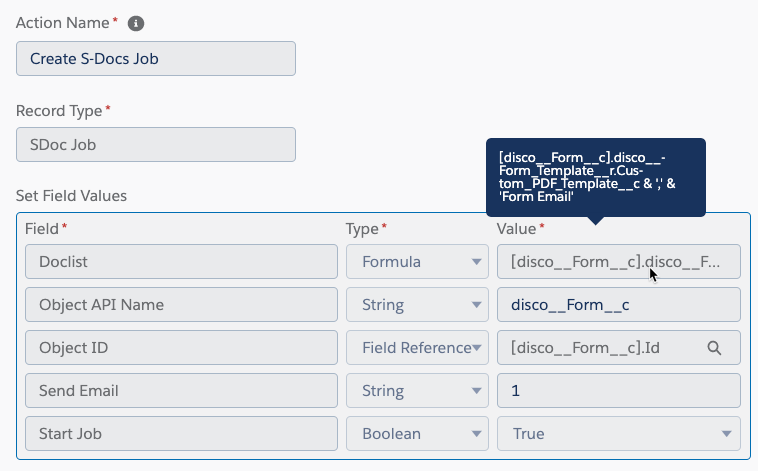Open the Object API Name type dropdown
The height and width of the screenshot is (471, 758).
[417, 305]
